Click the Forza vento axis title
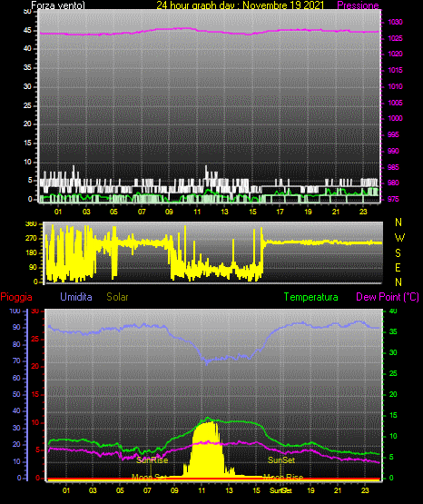423x504 pixels. 58,5
